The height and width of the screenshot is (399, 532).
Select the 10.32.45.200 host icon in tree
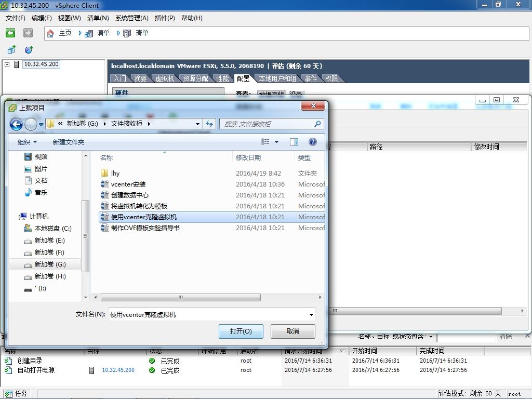(x=16, y=64)
